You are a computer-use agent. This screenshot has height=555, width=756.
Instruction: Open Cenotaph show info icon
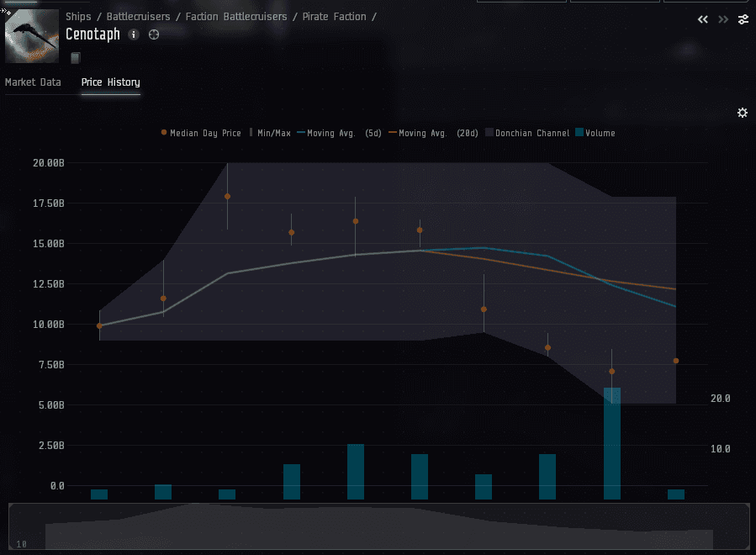click(134, 34)
